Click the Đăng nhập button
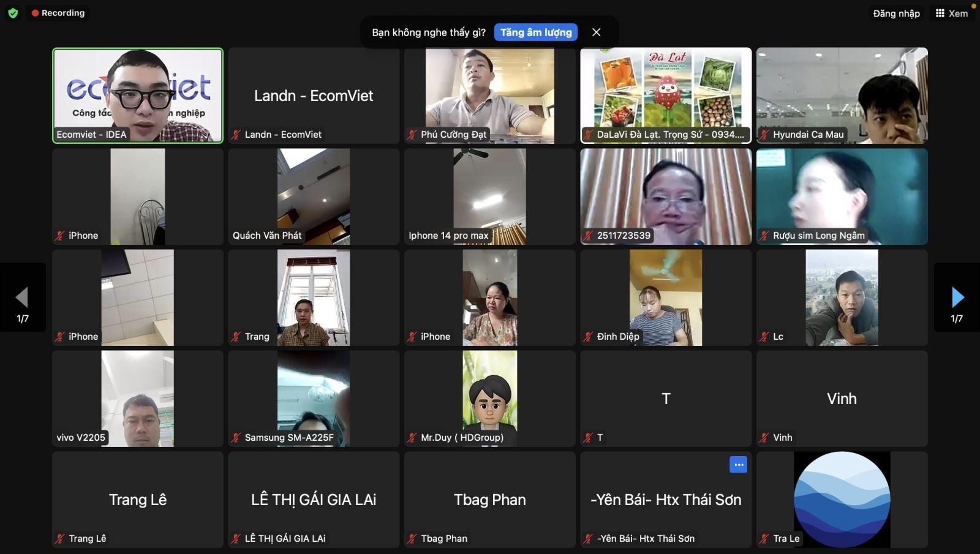The height and width of the screenshot is (554, 980). pyautogui.click(x=896, y=12)
